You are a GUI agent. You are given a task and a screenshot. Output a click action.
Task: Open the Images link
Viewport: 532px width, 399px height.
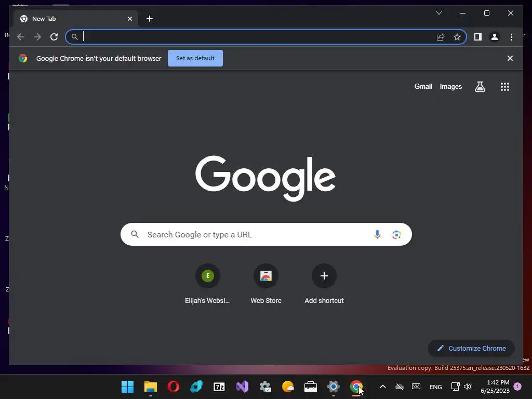click(450, 87)
